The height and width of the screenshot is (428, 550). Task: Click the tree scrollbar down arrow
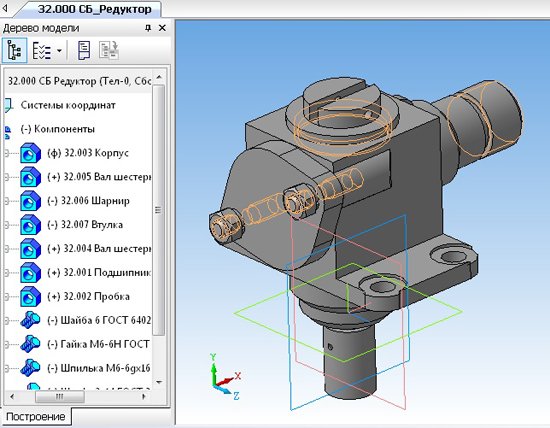tap(159, 382)
